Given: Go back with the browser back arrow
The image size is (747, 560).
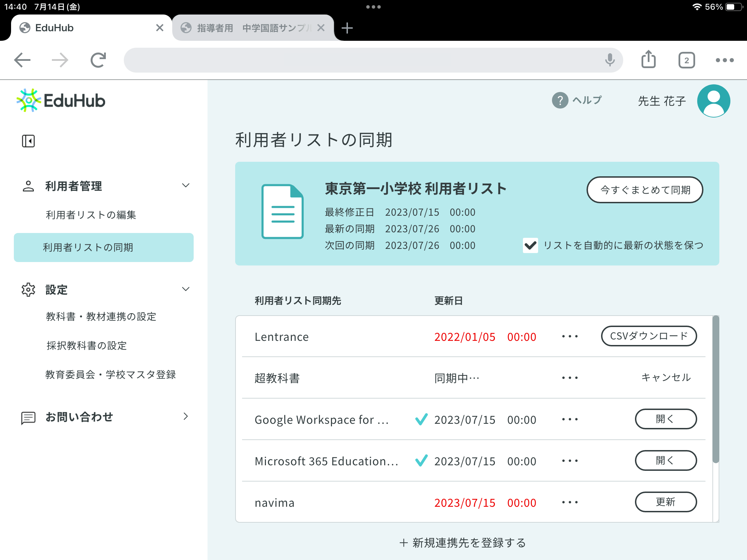Looking at the screenshot, I should tap(22, 60).
